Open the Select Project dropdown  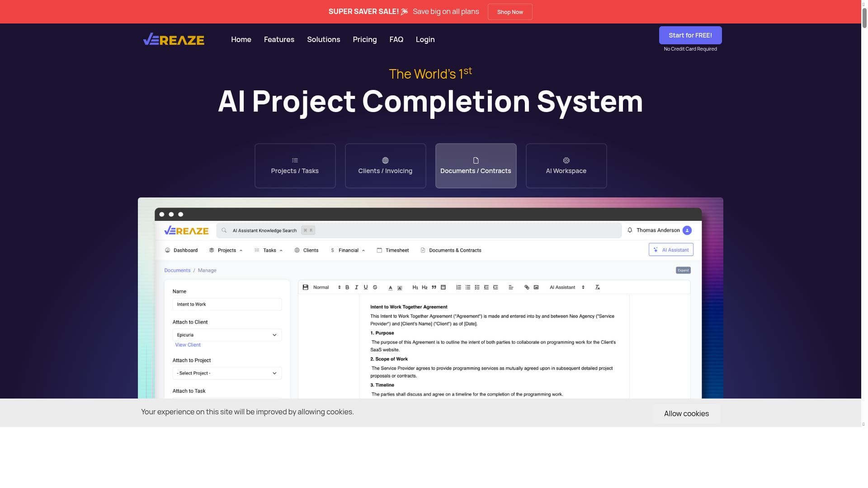click(227, 373)
